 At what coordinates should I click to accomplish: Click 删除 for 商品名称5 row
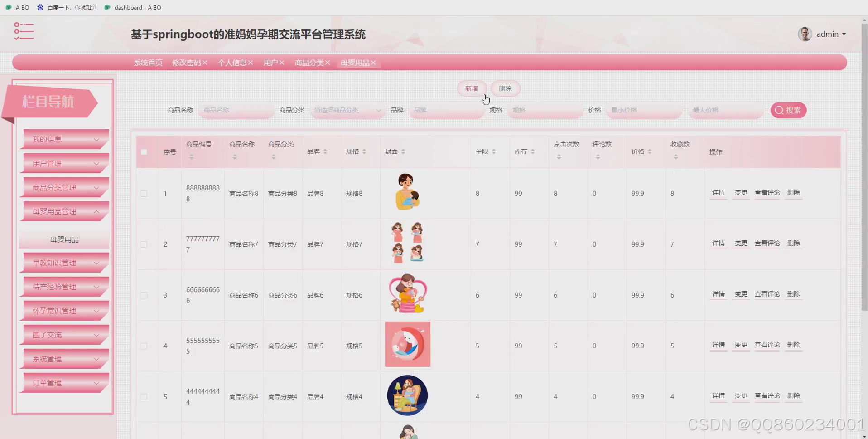tap(794, 345)
